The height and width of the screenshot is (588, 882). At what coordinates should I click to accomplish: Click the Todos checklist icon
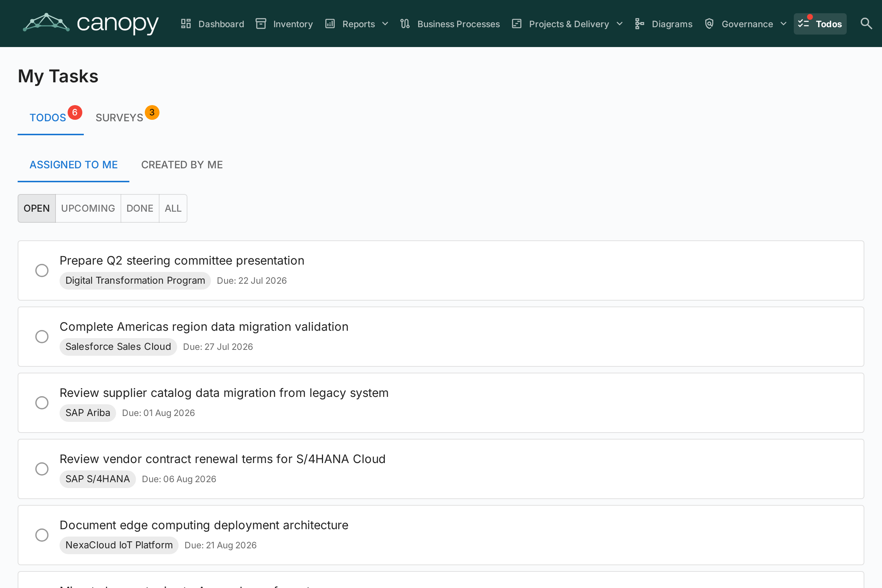click(x=803, y=24)
